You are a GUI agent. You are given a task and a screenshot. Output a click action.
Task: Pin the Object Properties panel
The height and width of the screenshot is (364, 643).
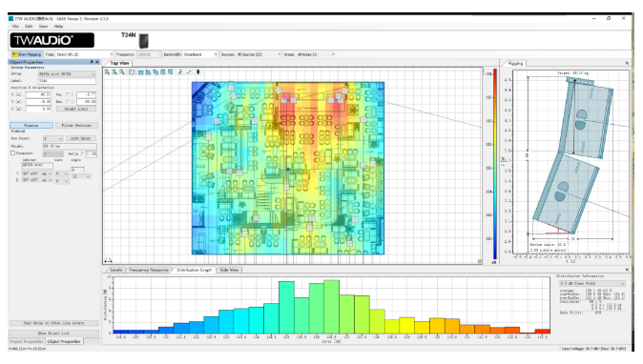pos(92,62)
